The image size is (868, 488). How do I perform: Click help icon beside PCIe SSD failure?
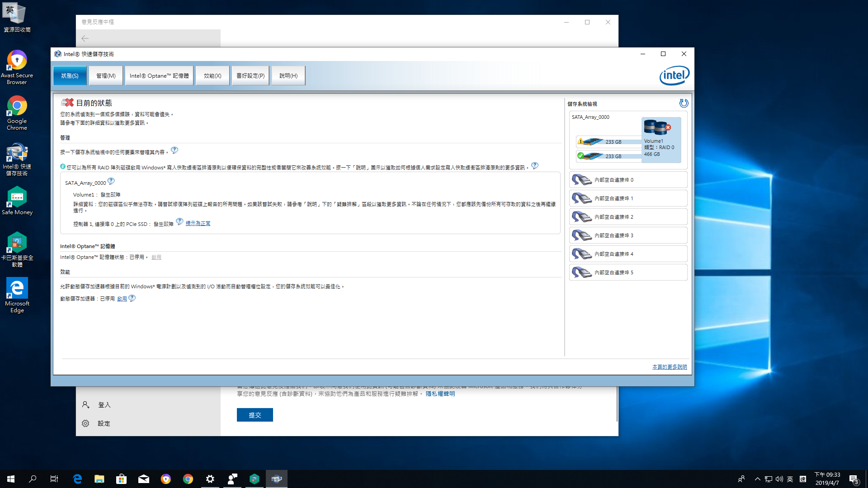[179, 222]
